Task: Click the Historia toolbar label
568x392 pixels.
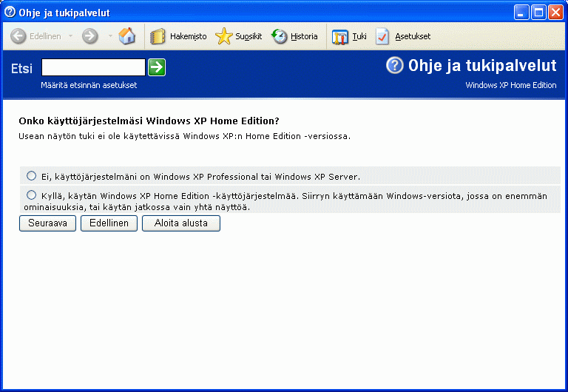Action: pos(304,36)
